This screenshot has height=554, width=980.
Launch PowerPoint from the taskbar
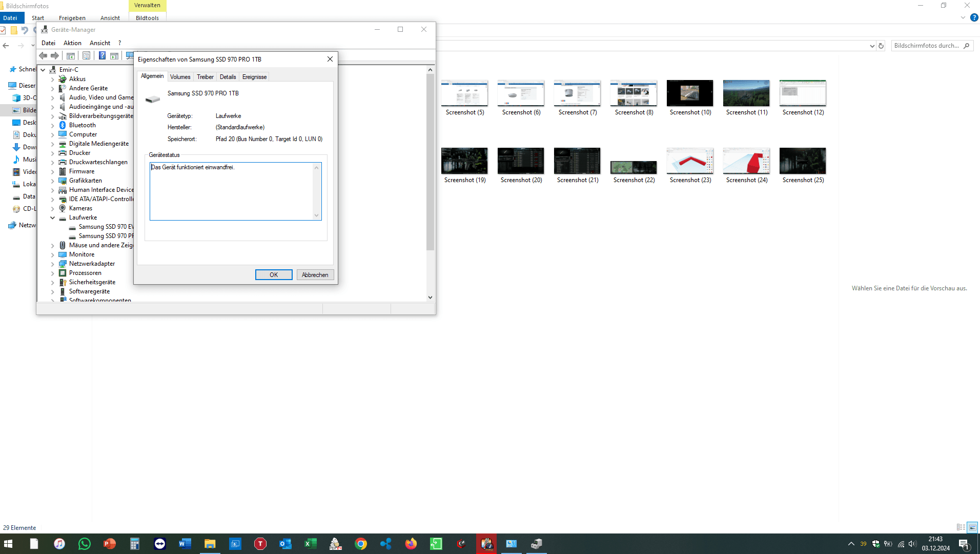pyautogui.click(x=109, y=544)
